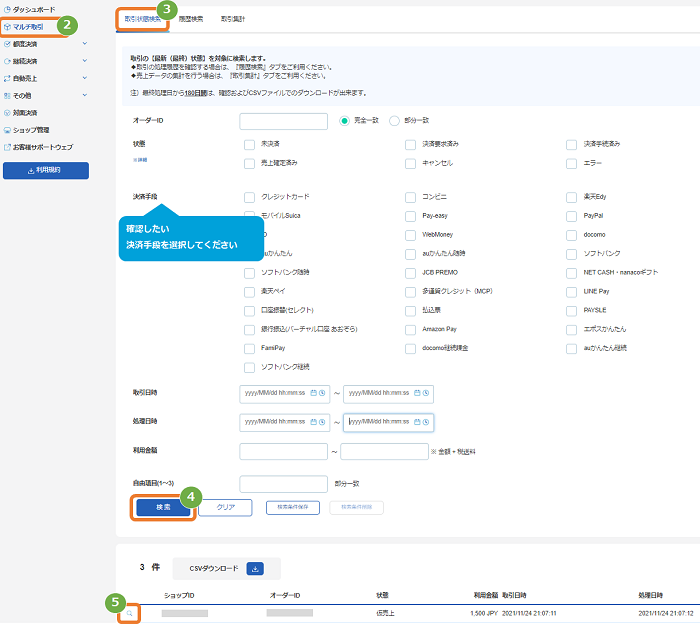Click the 自動売上 arrows icon in sidebar
700x624 pixels.
point(7,79)
